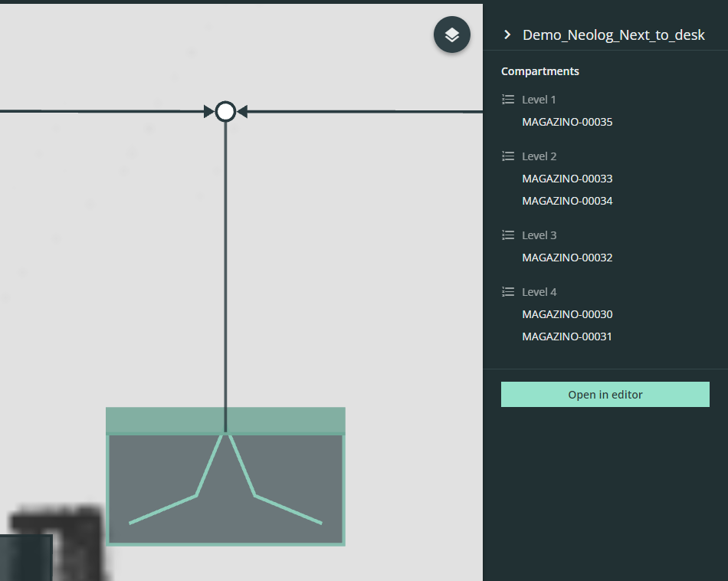Select compartment MAGAZINO-00030
Screen dimensions: 728x581
[567, 314]
